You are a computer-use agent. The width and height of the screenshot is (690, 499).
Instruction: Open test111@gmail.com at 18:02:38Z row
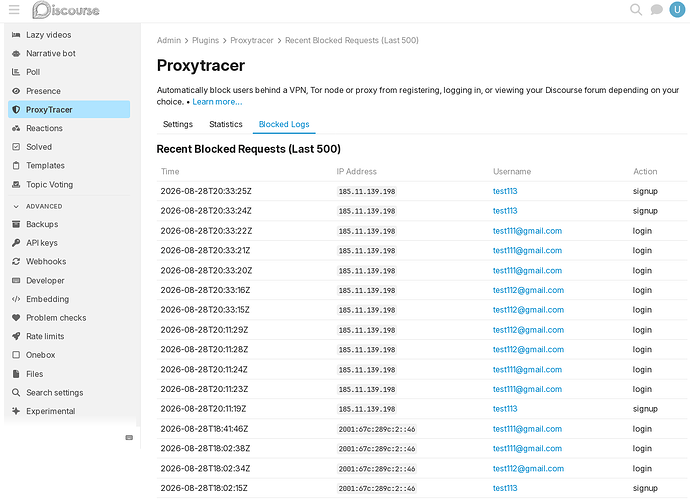pyautogui.click(x=527, y=449)
